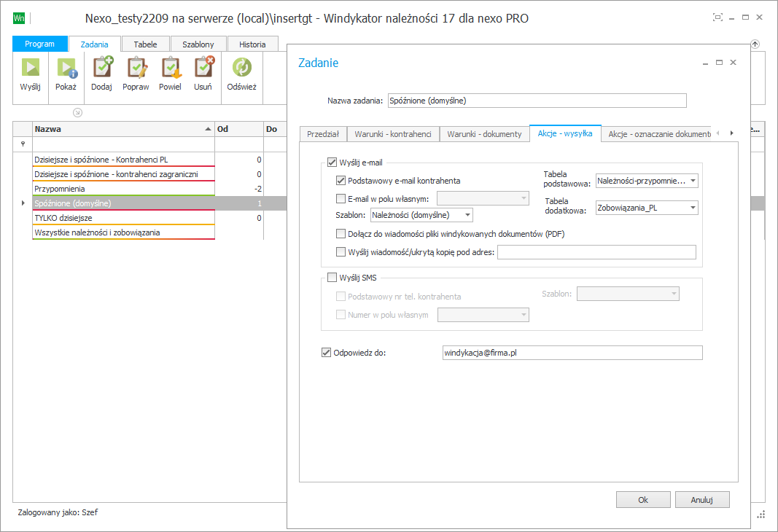
Task: Duplicate task using Powiel icon
Action: click(170, 68)
